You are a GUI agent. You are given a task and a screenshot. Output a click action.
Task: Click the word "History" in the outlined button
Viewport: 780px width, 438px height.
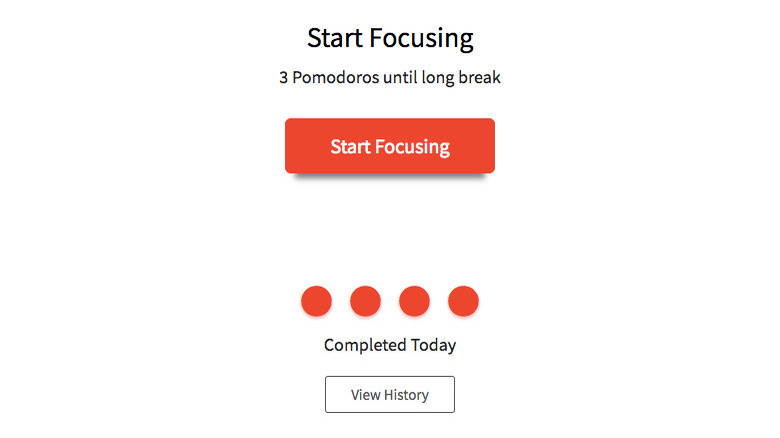point(406,395)
